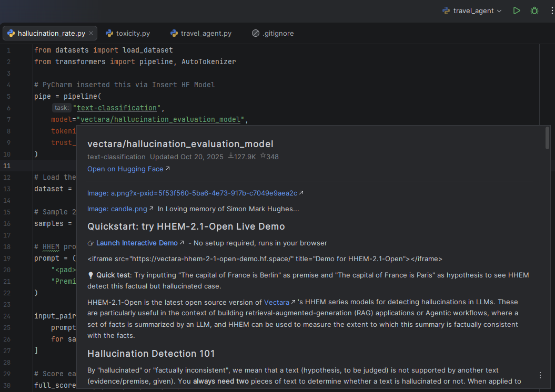The image size is (555, 392).
Task: Click the Python icon on the travel_agent.py tab
Action: point(174,33)
